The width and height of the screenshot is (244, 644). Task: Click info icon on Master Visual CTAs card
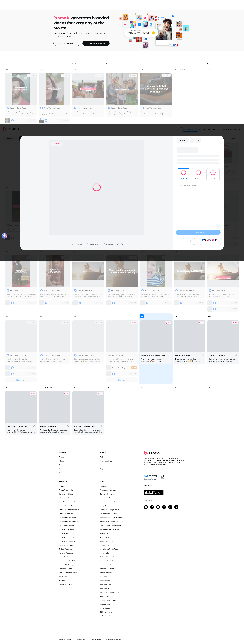click(135, 355)
